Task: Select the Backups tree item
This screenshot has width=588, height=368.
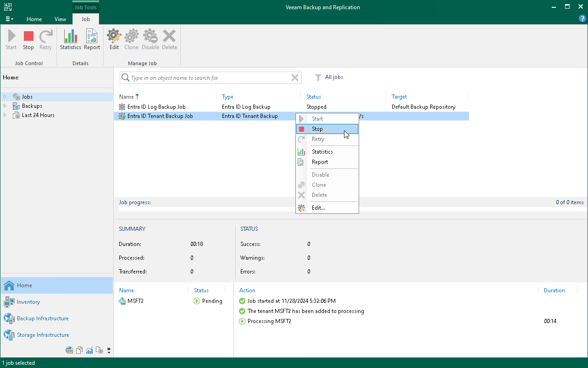Action: pos(32,106)
